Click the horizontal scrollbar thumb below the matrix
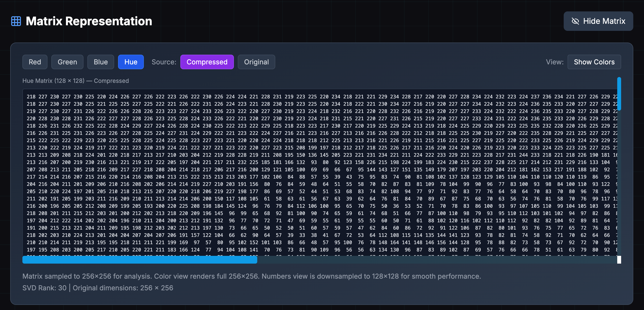 point(139,259)
